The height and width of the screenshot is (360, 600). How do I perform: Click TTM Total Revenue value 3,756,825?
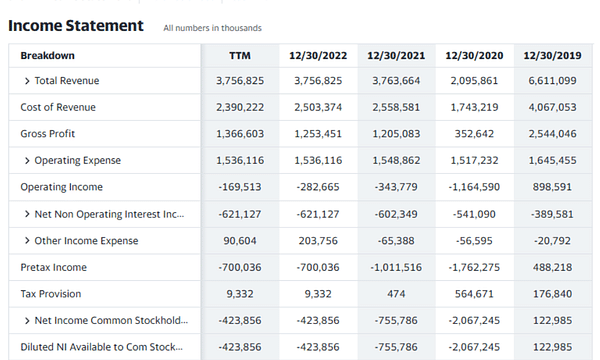point(240,81)
